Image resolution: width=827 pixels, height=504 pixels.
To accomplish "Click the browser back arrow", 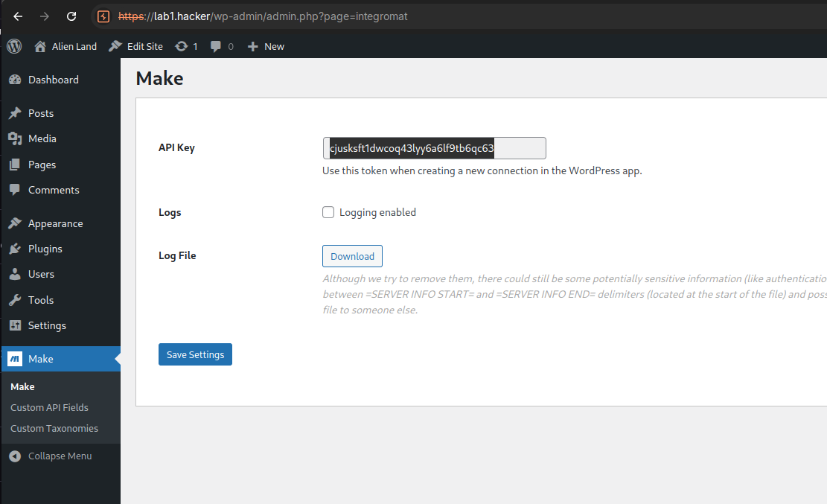I will coord(18,16).
